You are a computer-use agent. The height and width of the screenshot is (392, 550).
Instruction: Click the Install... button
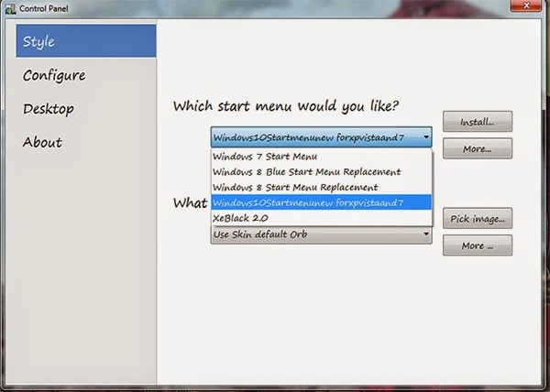[478, 122]
